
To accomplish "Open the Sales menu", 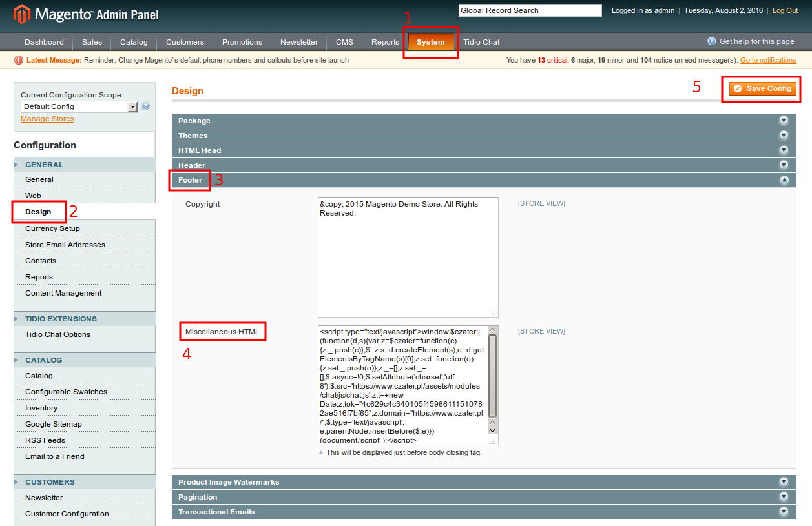I will (x=92, y=42).
